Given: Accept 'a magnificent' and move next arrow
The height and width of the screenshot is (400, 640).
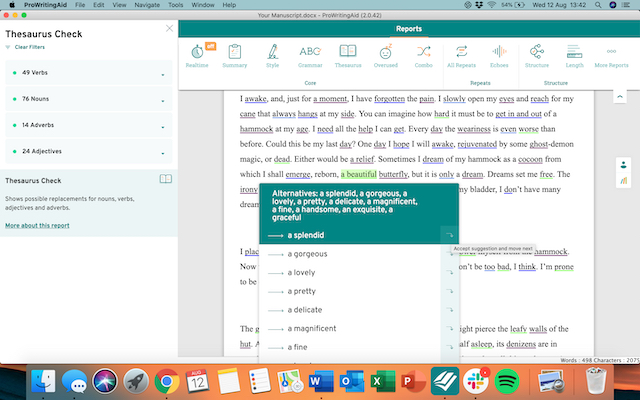Looking at the screenshot, I should [x=449, y=329].
